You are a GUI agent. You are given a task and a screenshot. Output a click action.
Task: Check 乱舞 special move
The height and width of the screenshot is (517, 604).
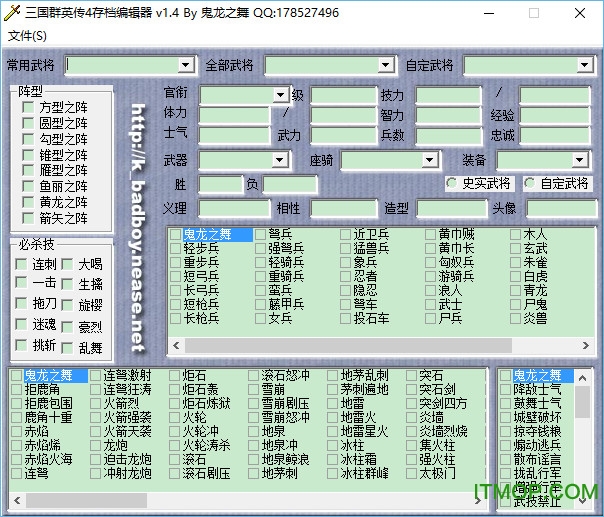(67, 348)
